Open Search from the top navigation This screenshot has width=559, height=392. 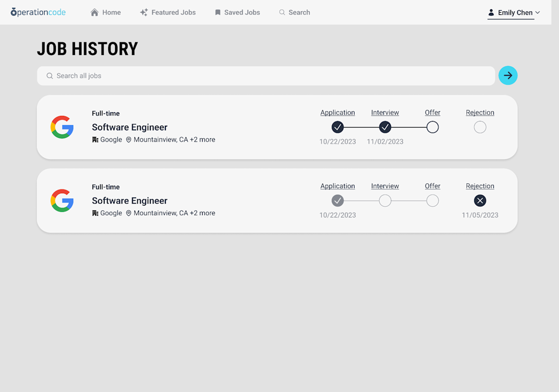(x=294, y=13)
